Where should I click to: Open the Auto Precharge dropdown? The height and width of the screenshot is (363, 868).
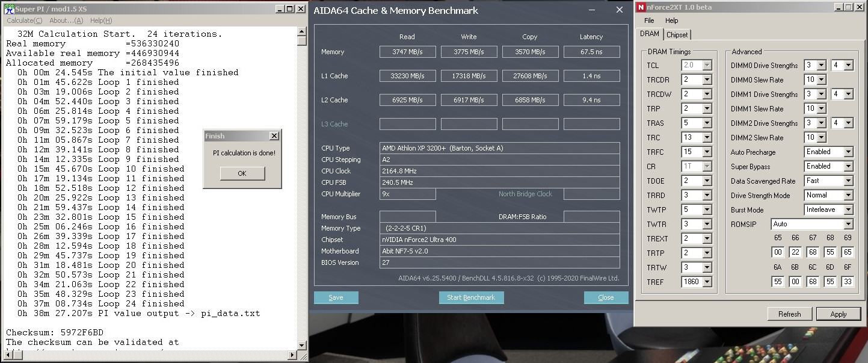(848, 152)
